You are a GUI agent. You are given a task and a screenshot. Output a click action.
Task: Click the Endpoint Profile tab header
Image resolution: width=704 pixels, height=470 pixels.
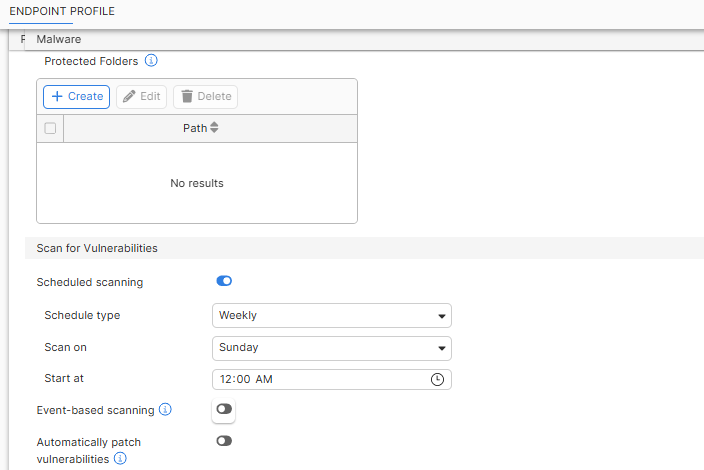62,11
